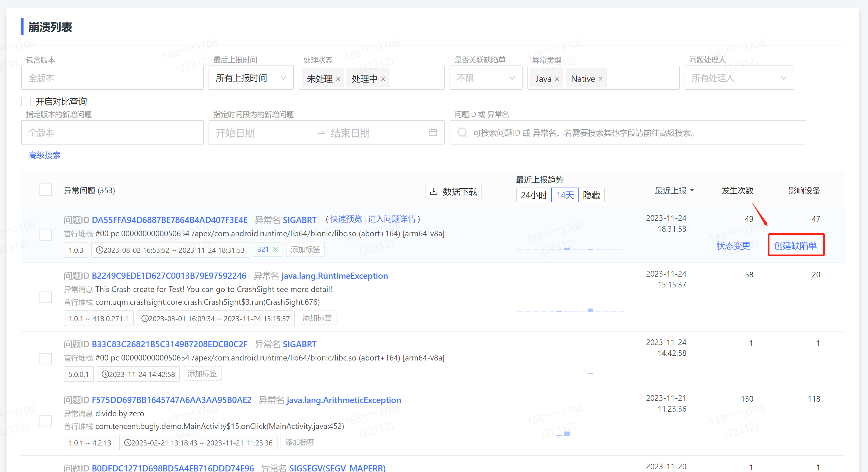Open the 包含版本 全版本 selector
Viewport: 868px width, 472px height.
pos(112,78)
